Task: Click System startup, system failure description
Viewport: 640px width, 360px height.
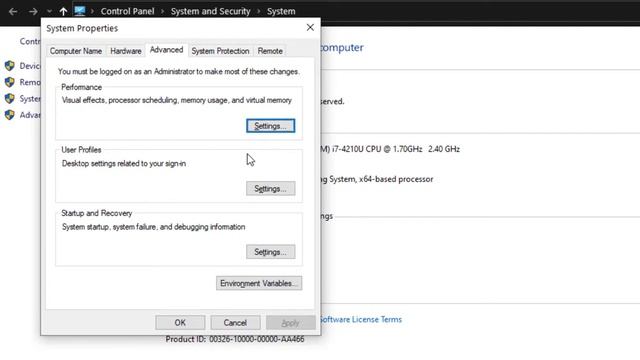Action: click(153, 227)
